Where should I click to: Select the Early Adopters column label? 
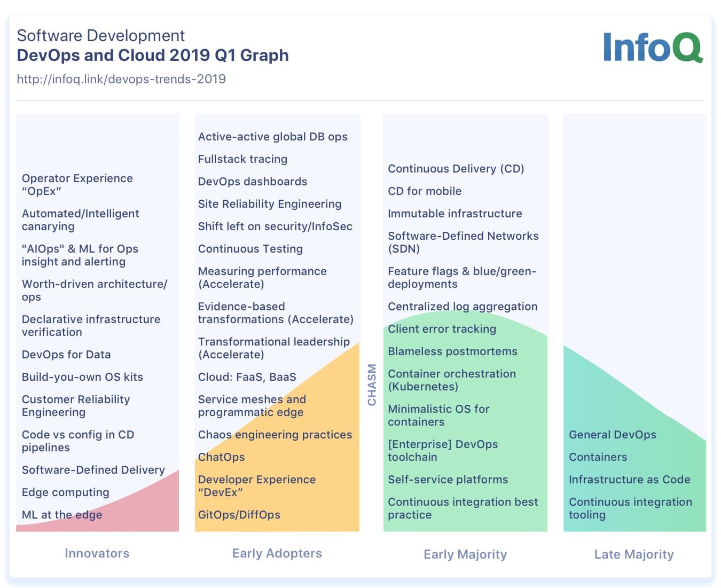277,554
